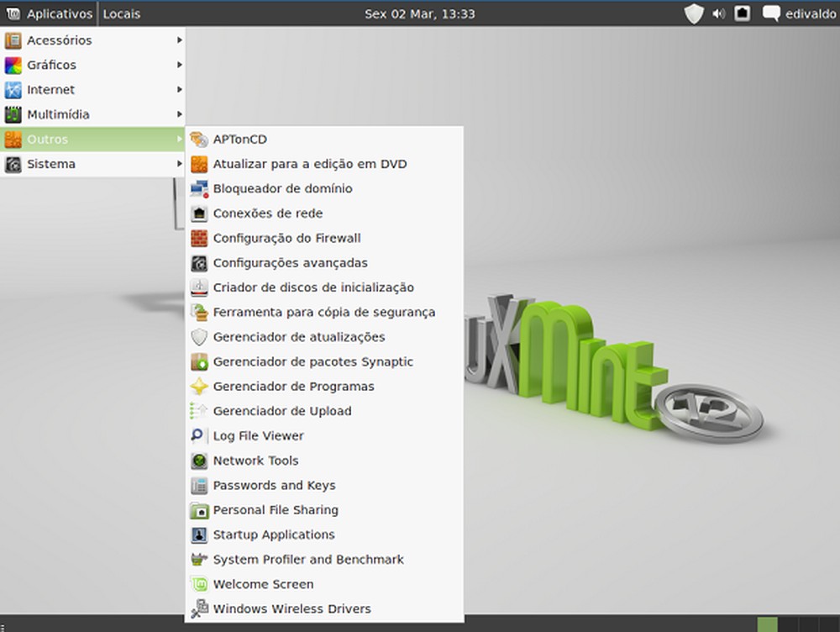This screenshot has height=632, width=840.
Task: Open Network Tools
Action: click(x=254, y=461)
